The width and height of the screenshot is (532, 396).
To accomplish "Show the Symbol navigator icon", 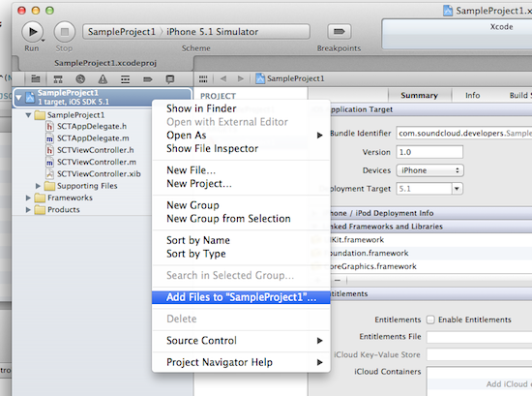I will [58, 79].
